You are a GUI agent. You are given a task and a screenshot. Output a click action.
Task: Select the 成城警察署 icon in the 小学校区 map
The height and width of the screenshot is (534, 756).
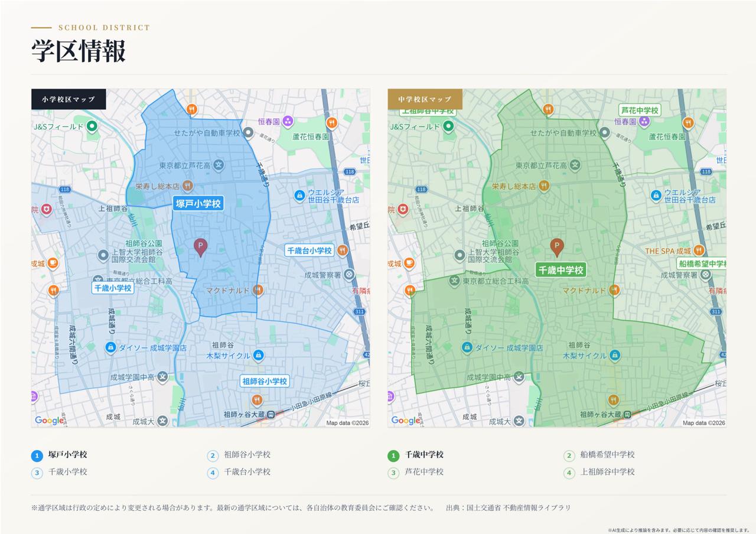pos(350,275)
